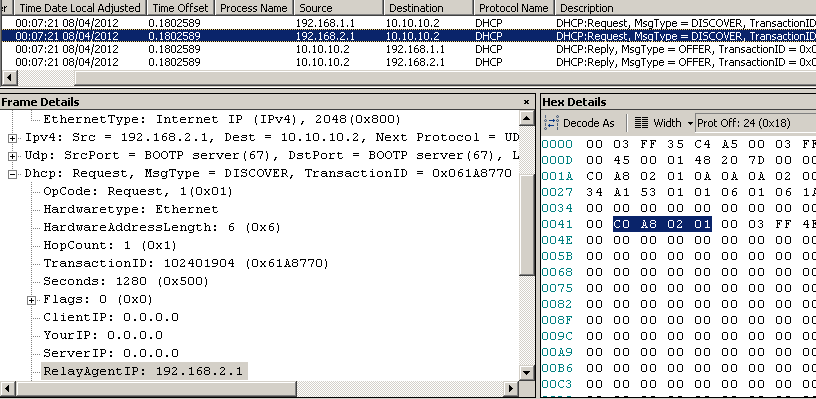
Task: Click the highlighted C0 A8 02 01 hex bytes
Action: point(662,224)
